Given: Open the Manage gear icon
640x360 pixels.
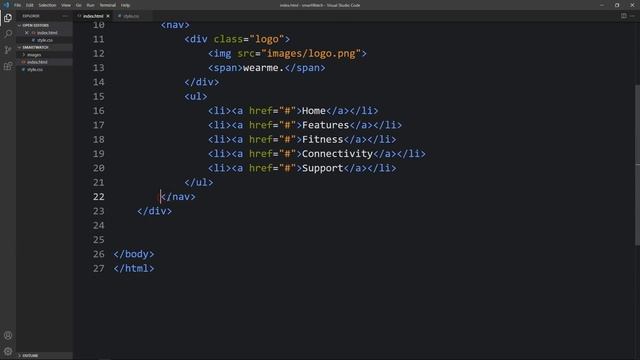Looking at the screenshot, I should (8, 351).
